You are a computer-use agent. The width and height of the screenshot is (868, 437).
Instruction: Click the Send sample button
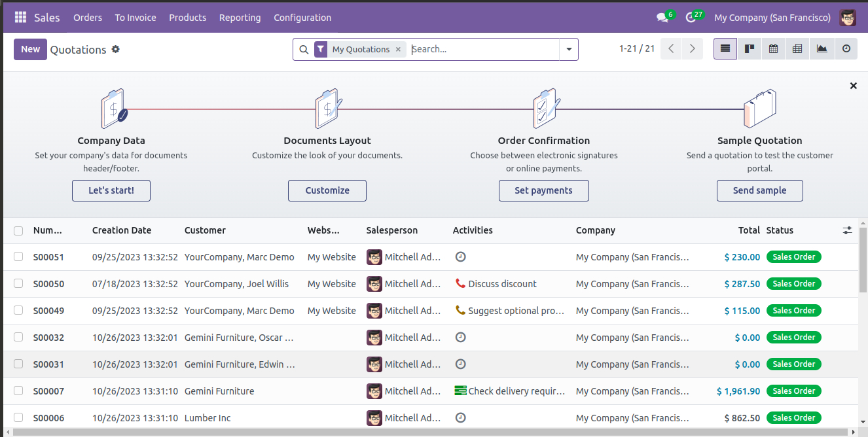pos(759,190)
